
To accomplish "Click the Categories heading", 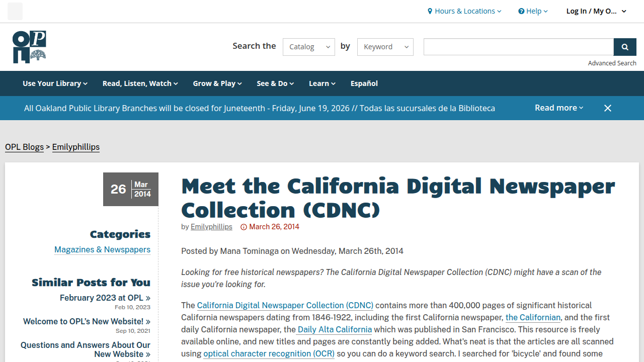I will pos(120,234).
